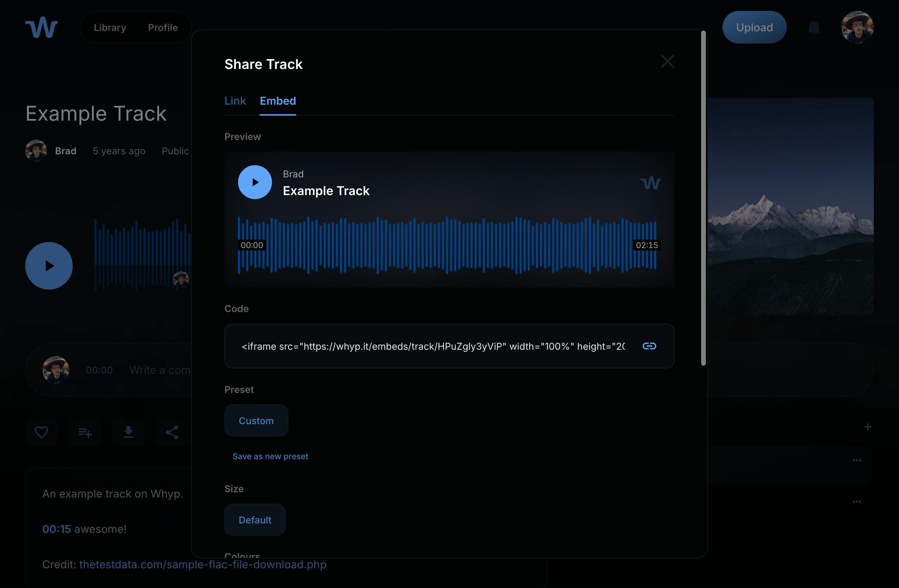Play the track in the embed preview
This screenshot has height=588, width=899.
(255, 182)
